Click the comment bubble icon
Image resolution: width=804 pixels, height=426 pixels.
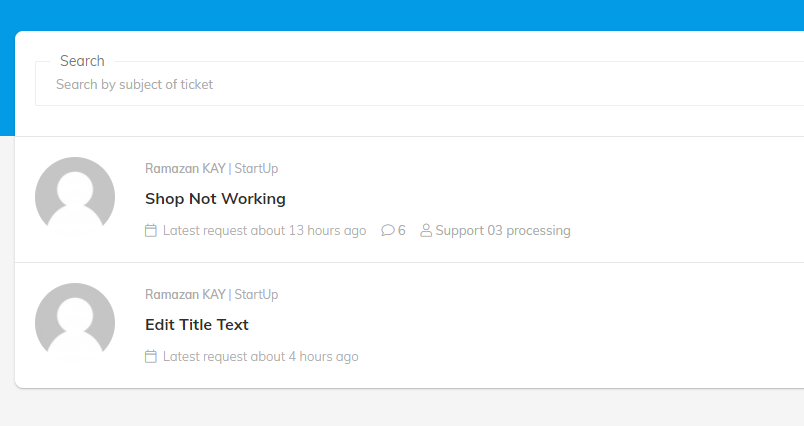click(x=388, y=231)
